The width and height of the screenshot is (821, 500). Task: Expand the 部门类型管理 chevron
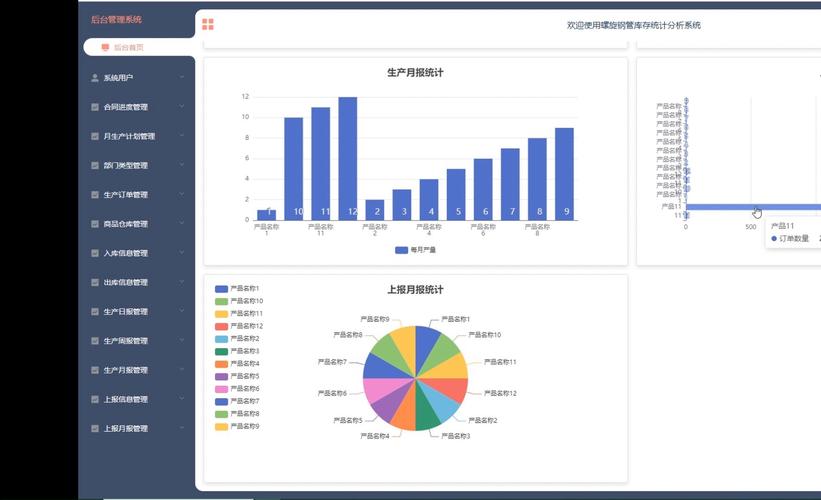click(182, 165)
